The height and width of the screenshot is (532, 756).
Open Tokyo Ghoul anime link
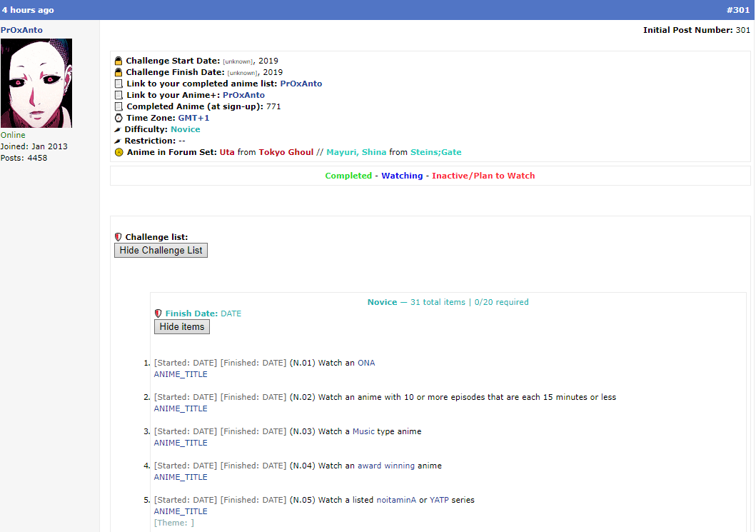point(286,152)
